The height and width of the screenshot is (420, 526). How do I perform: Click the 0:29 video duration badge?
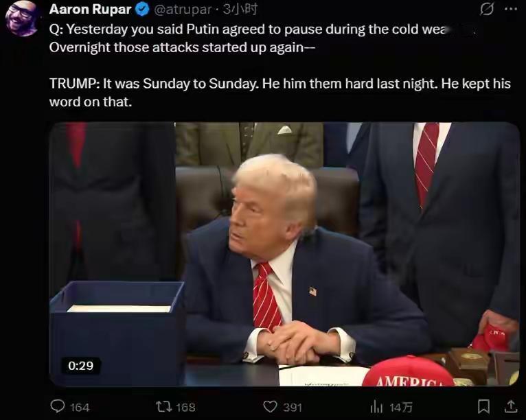80,365
